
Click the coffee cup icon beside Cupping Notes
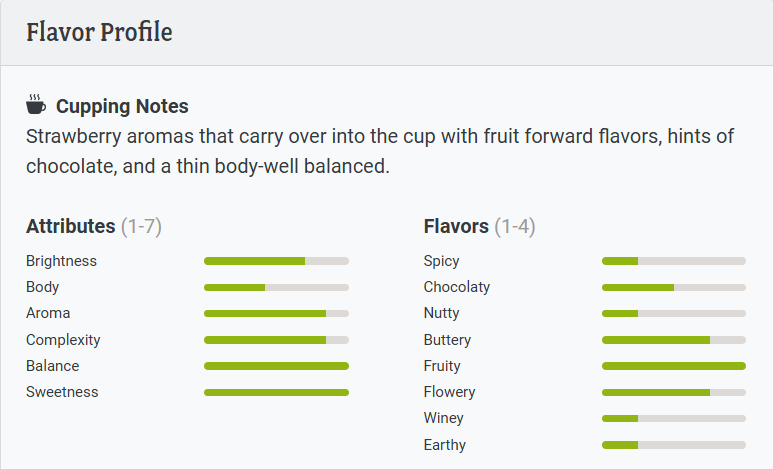tap(36, 105)
